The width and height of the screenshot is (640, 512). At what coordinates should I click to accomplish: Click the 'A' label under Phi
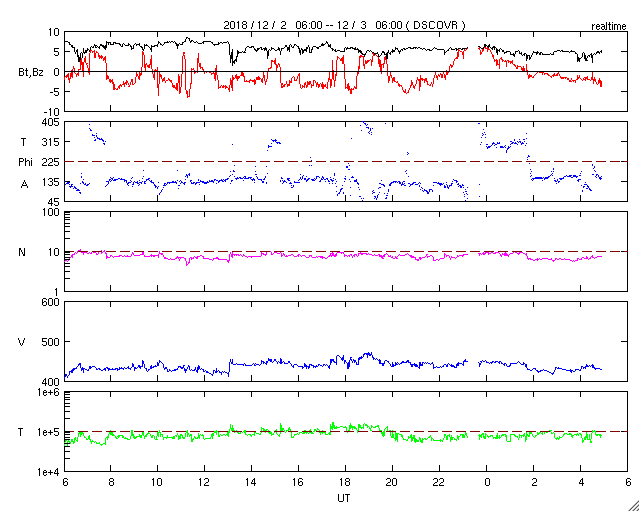(x=24, y=185)
